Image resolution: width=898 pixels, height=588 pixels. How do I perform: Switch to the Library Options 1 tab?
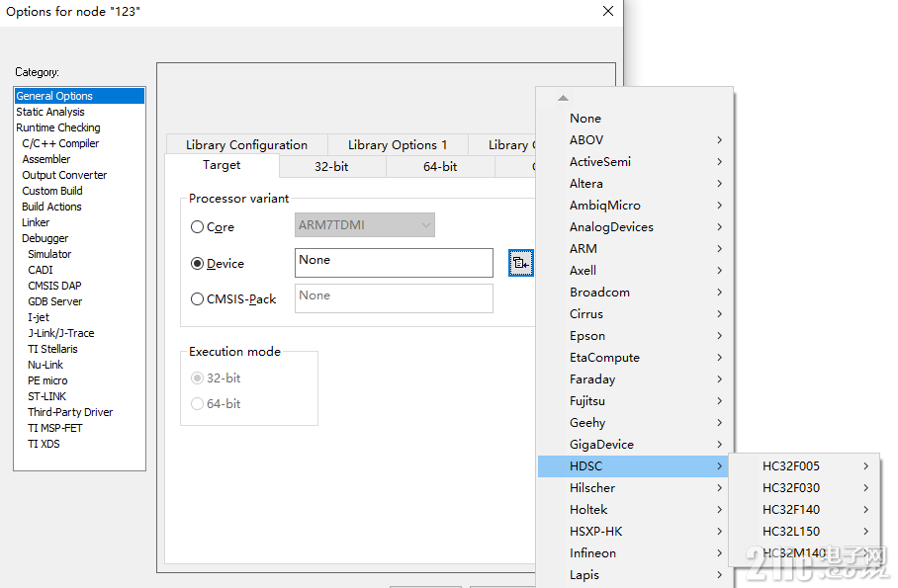coord(398,145)
